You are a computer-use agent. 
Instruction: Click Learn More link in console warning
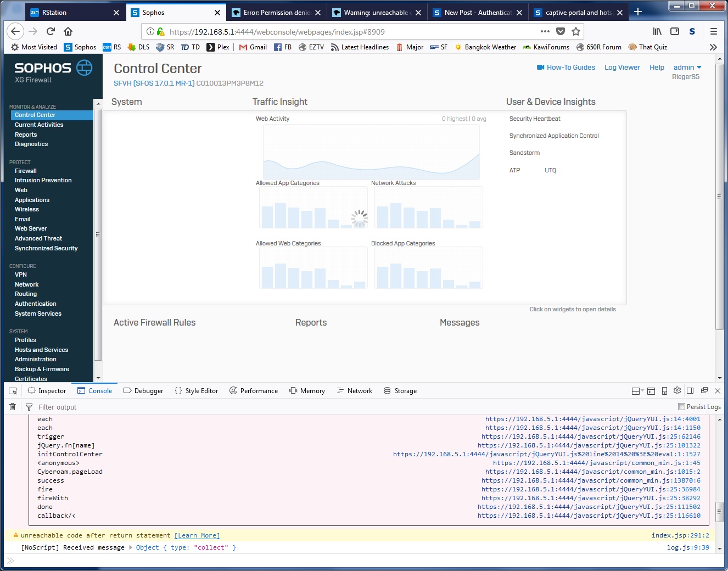point(197,535)
